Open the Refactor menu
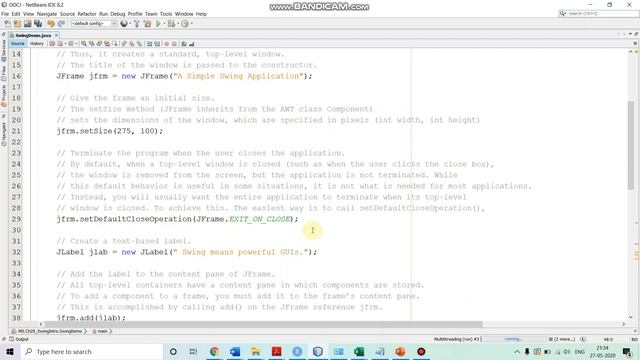640x360 pixels. coord(87,14)
